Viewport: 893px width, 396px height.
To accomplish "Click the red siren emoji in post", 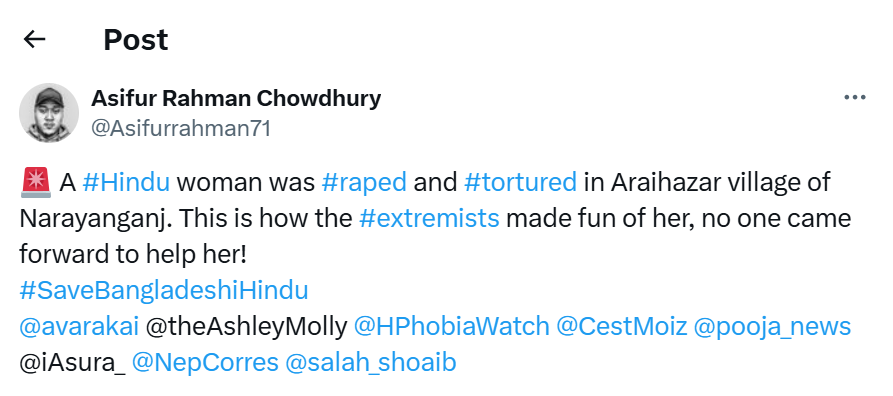I will click(x=35, y=183).
